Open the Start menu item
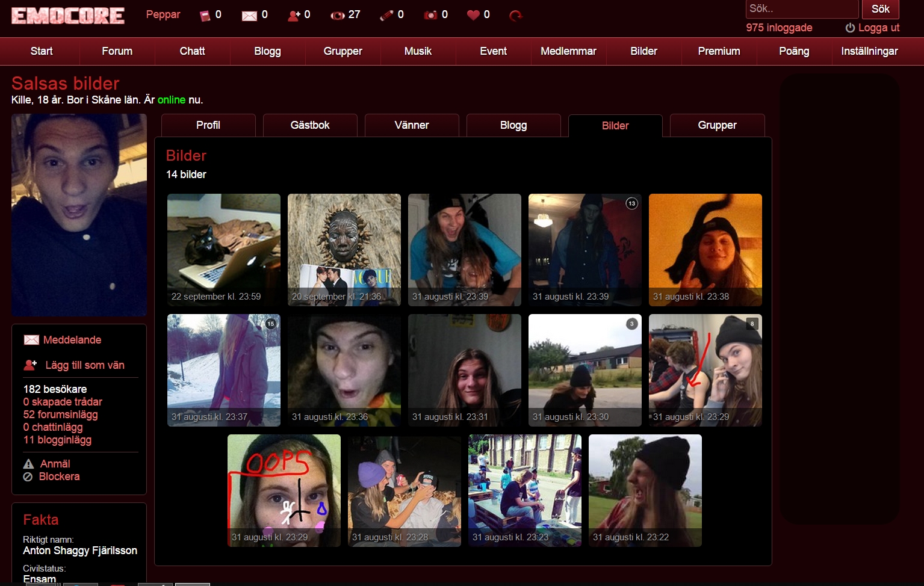The width and height of the screenshot is (924, 586). click(42, 51)
